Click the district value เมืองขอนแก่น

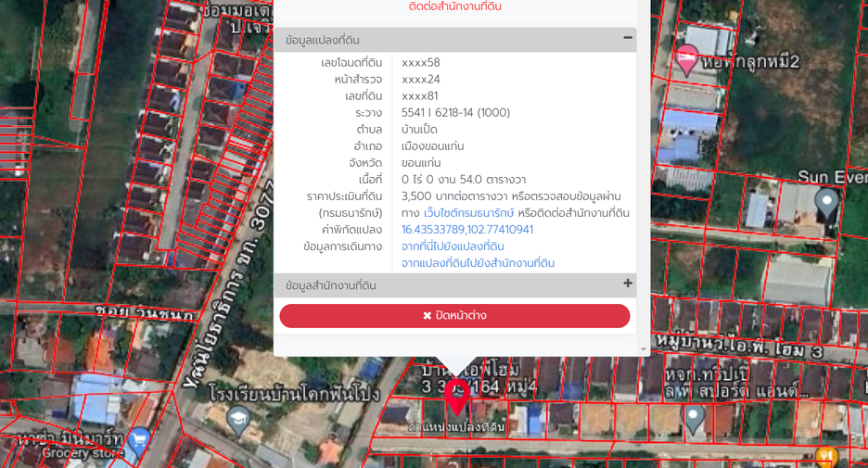click(x=433, y=146)
